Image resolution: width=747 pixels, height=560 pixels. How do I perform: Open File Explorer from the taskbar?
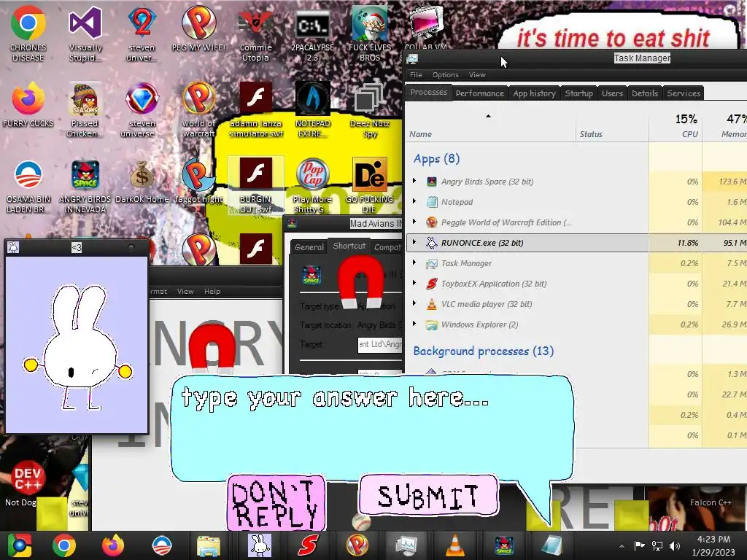(x=209, y=545)
